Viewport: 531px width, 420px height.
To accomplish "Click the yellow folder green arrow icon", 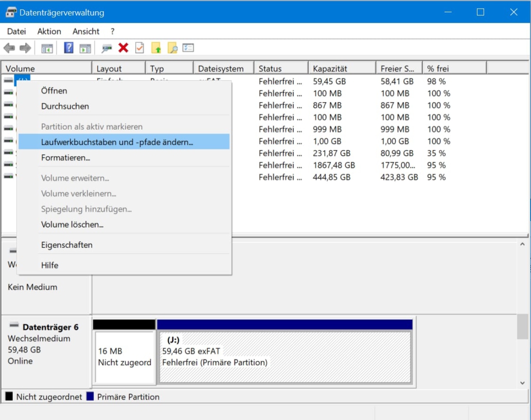I will point(156,48).
